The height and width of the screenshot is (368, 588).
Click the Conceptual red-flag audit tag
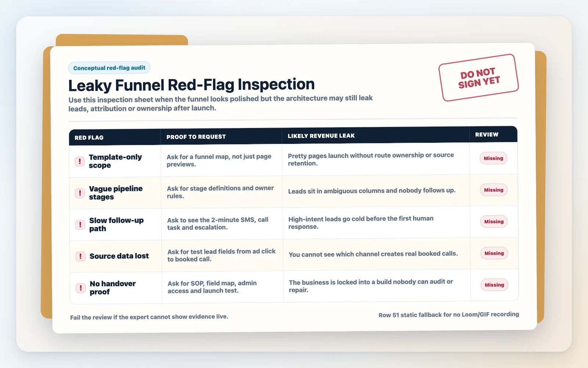click(x=109, y=68)
